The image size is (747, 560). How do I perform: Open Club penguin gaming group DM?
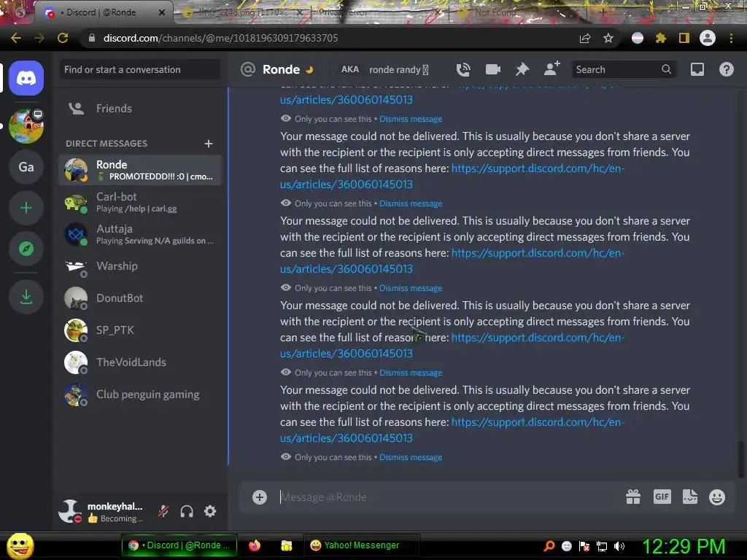pos(140,394)
